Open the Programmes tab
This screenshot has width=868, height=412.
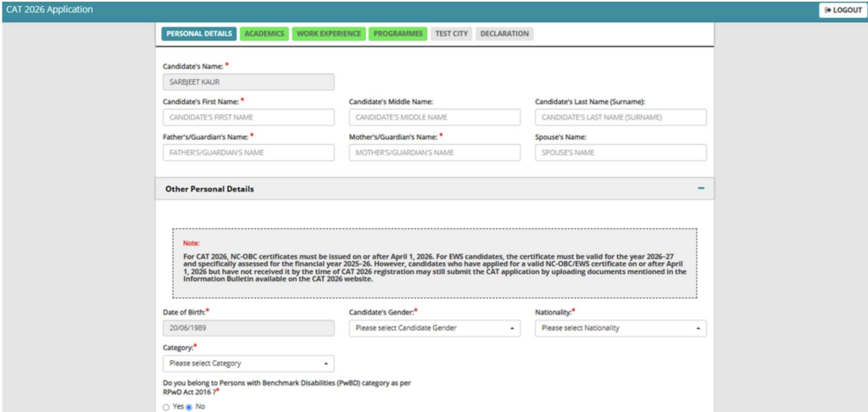click(x=398, y=34)
